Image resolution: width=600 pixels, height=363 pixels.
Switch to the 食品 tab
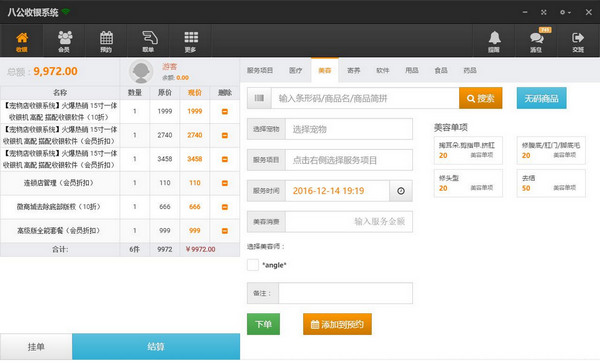(x=441, y=70)
